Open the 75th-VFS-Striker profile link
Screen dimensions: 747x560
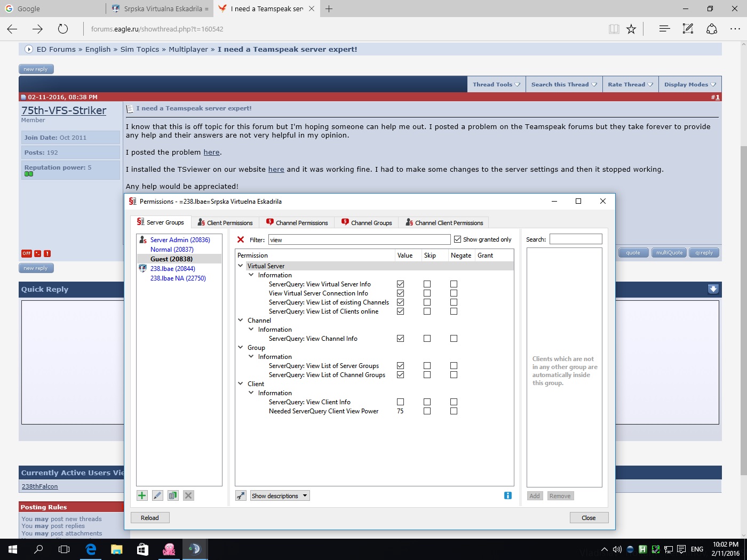coord(64,110)
